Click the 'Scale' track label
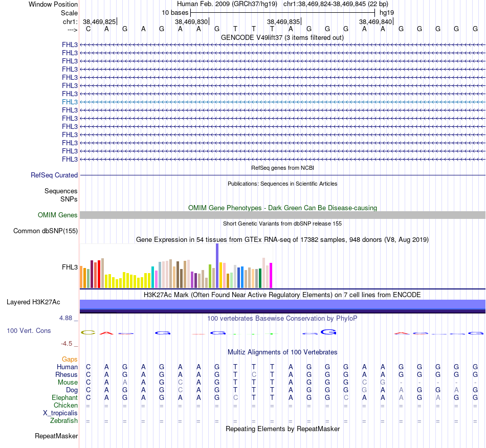Screen dimensions: 486x448 coord(69,13)
